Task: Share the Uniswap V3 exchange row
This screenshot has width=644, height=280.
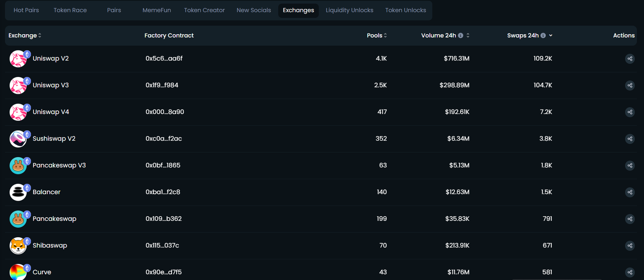Action: [630, 85]
